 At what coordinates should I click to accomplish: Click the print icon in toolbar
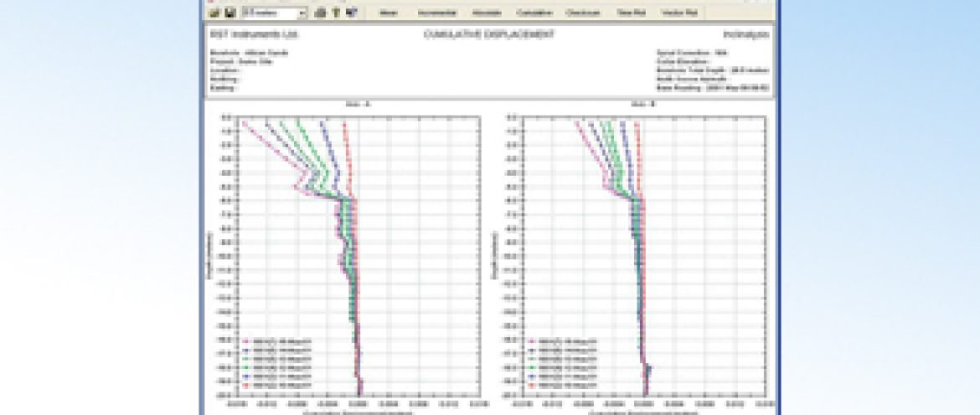(x=320, y=13)
